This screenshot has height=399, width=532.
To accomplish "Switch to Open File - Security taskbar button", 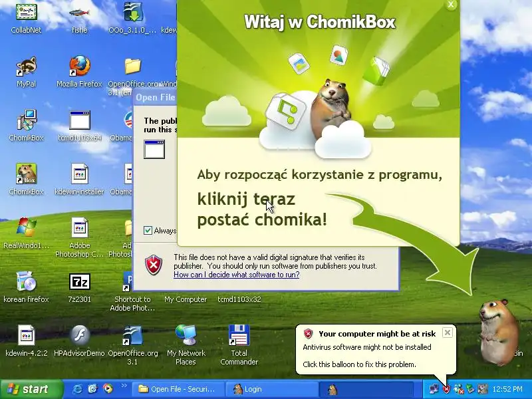I will pyautogui.click(x=178, y=389).
